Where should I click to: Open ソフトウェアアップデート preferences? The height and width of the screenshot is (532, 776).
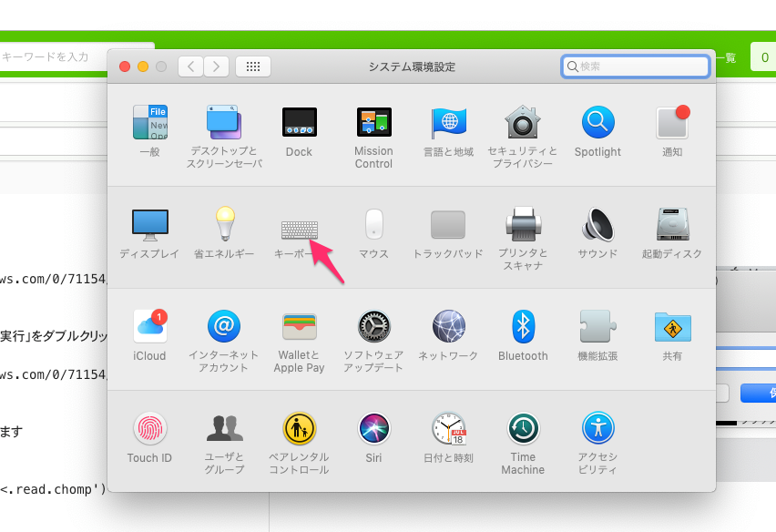pos(374,326)
